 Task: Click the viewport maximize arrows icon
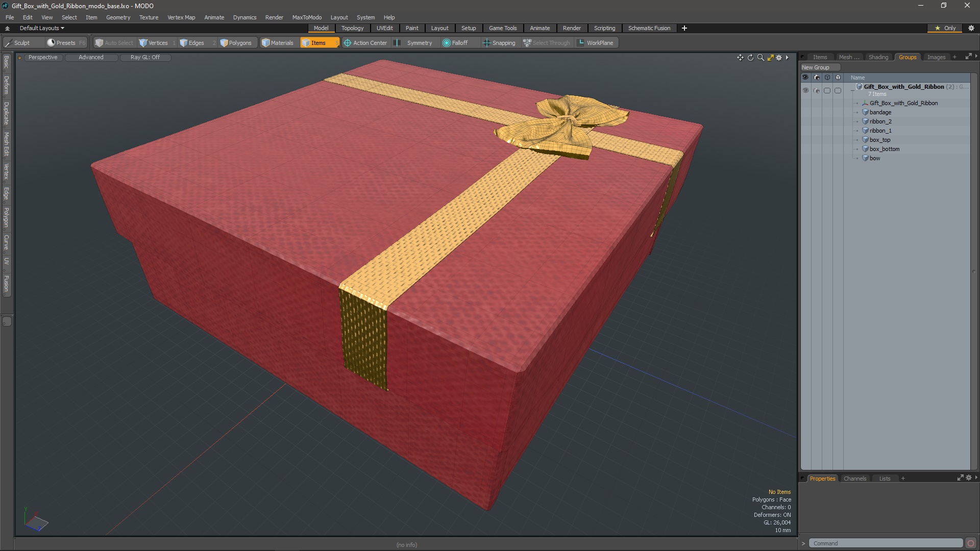click(x=770, y=58)
